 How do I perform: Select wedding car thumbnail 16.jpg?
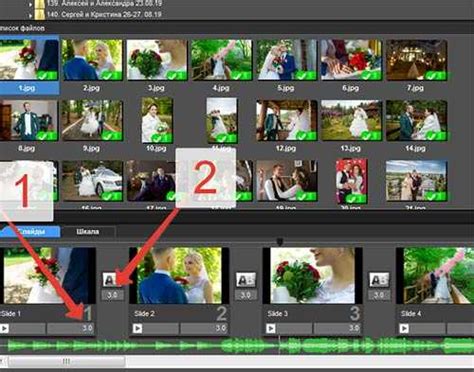coord(92,181)
